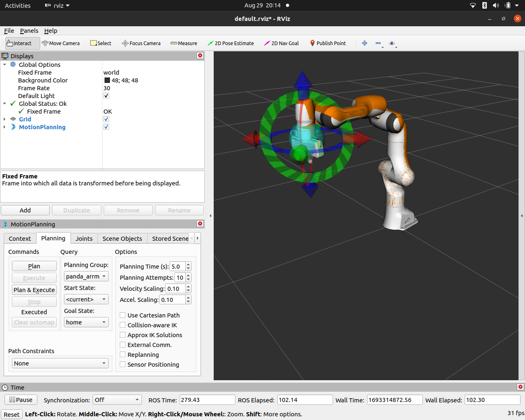525x420 pixels.
Task: Toggle the MotionPlanning display checkbox
Action: pyautogui.click(x=106, y=127)
